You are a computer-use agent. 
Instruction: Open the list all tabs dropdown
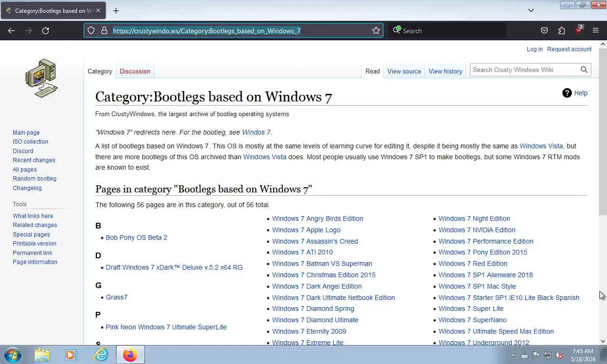[x=531, y=10]
